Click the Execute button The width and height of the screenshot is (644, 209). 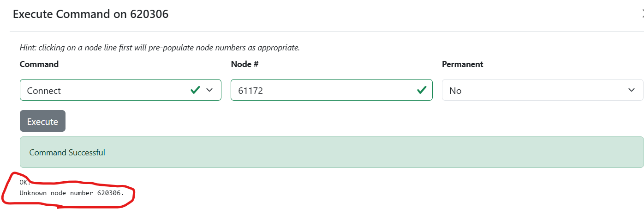coord(42,121)
